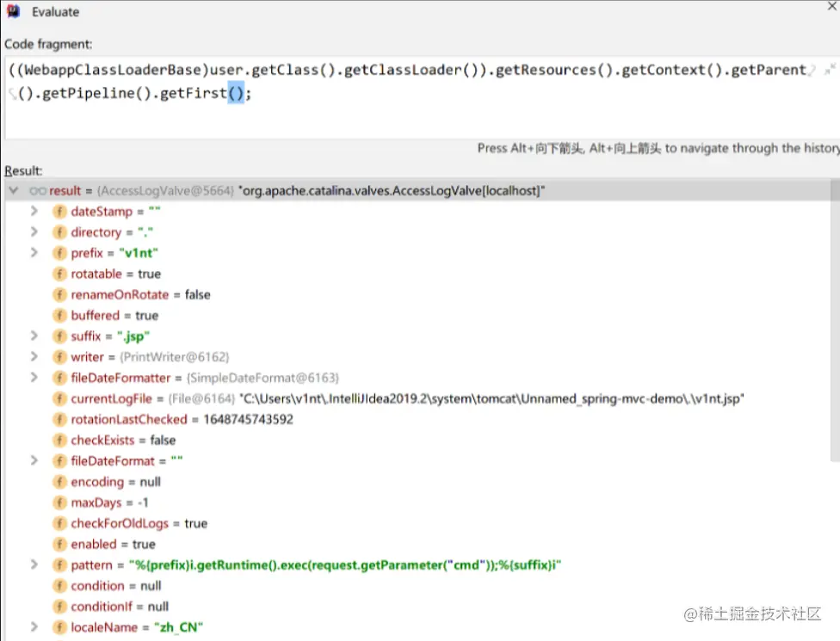840x641 pixels.
Task: Click the IntelliJ icon in title bar
Action: pyautogui.click(x=13, y=11)
